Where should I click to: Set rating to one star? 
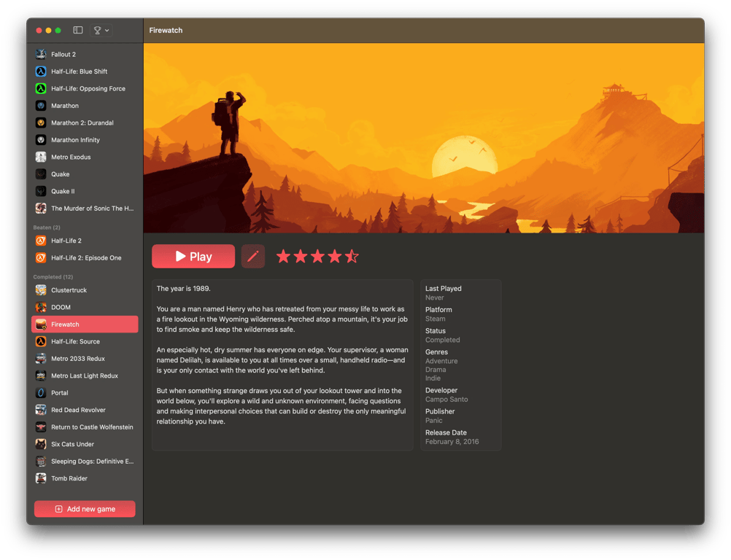coord(284,256)
